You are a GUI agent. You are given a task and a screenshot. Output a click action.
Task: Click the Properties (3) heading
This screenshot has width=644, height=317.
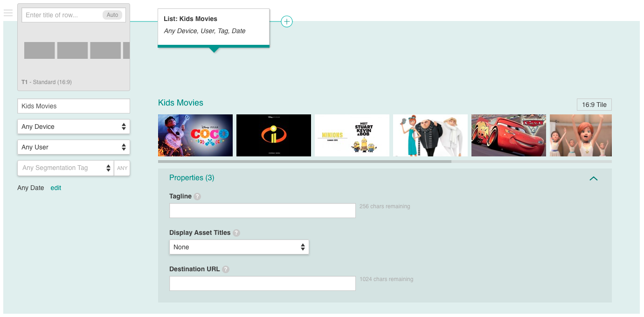coord(192,178)
